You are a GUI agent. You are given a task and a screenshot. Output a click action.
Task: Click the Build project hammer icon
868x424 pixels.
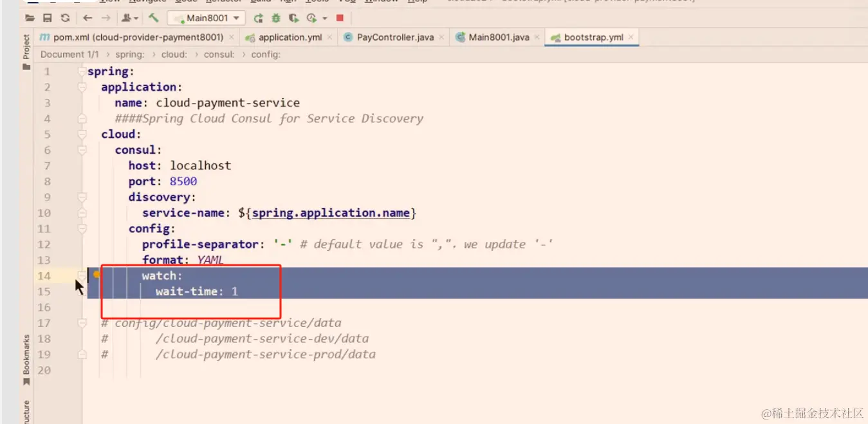coord(153,18)
